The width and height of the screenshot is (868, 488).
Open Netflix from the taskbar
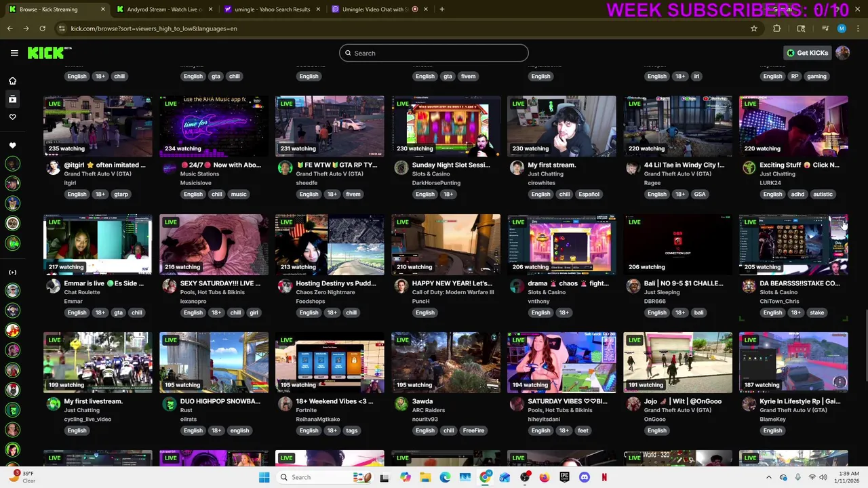(604, 477)
